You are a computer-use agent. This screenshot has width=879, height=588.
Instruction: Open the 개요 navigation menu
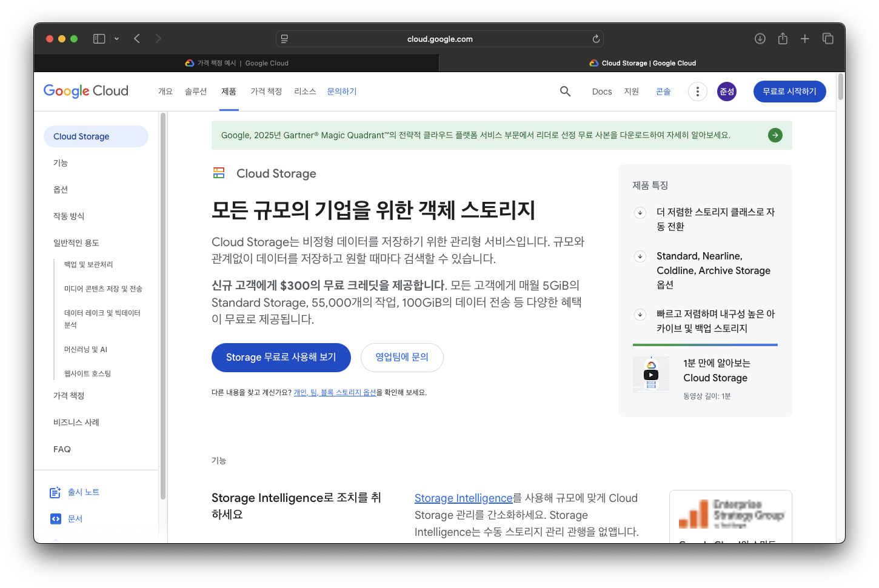165,92
